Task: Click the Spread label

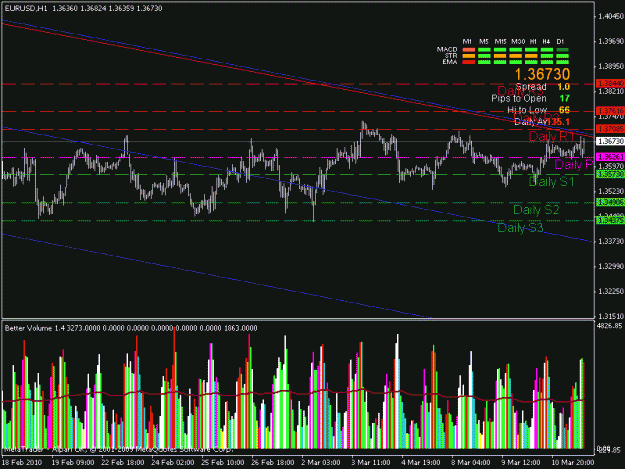Action: tap(531, 86)
